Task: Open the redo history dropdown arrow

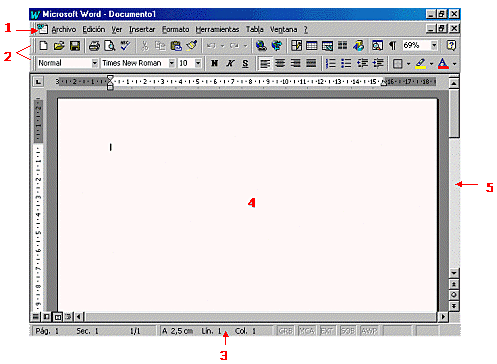Action: [x=246, y=46]
